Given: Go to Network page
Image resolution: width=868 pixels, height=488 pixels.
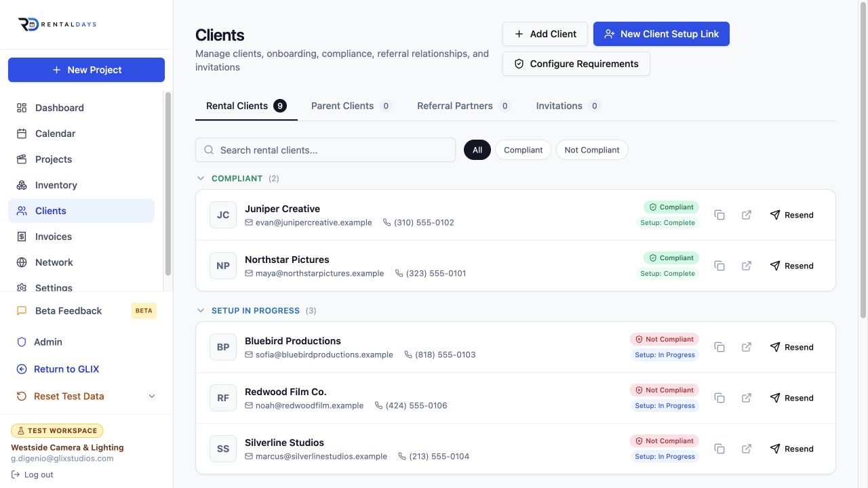Looking at the screenshot, I should click(x=81, y=262).
